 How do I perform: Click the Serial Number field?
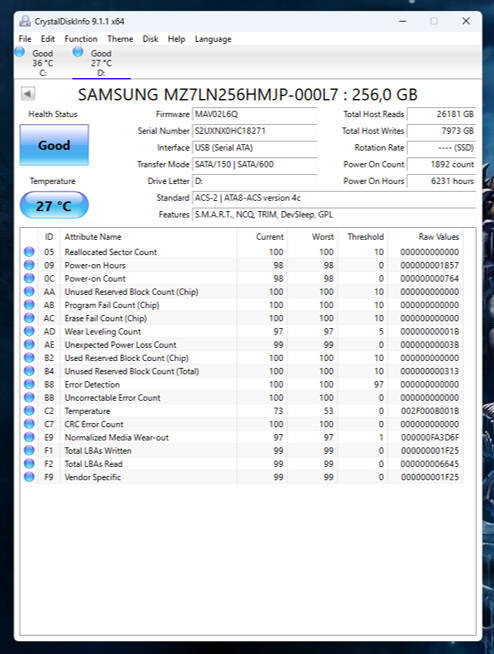tap(255, 131)
